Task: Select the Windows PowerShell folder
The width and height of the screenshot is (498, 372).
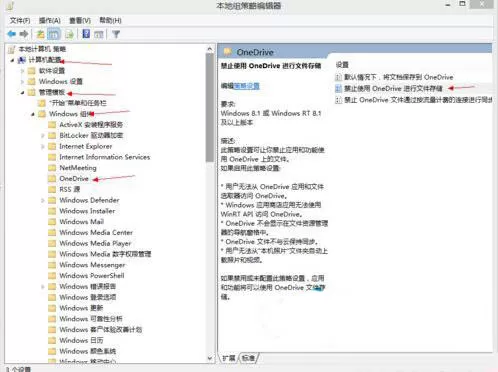Action: (x=92, y=276)
